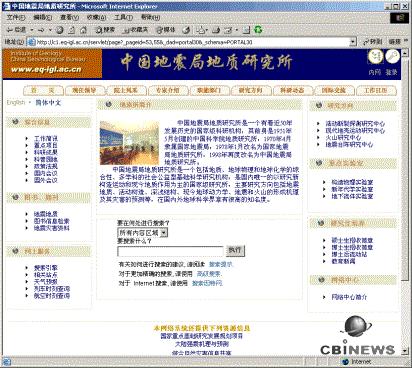The height and width of the screenshot is (368, 412).
Task: Open the History icon in toolbar
Action: [x=187, y=30]
